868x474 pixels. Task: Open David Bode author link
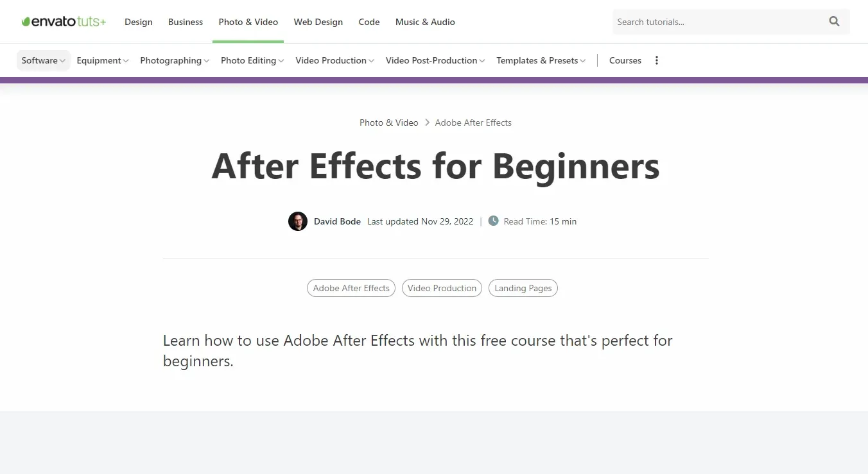tap(337, 221)
